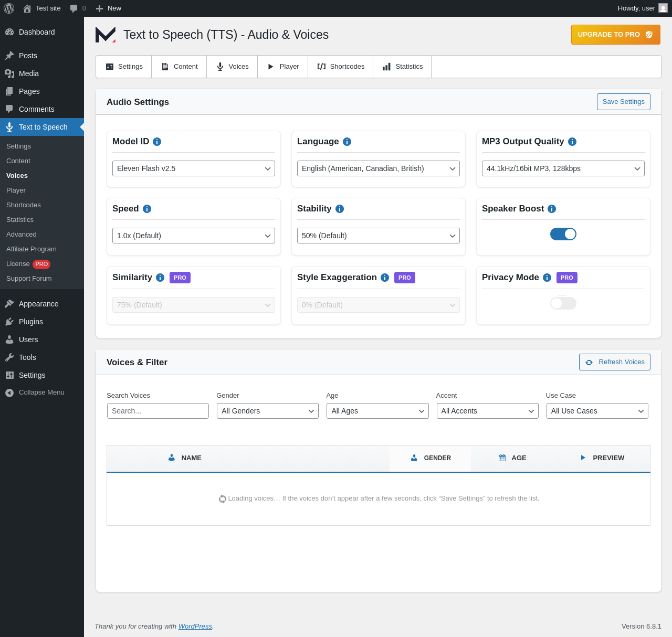672x637 pixels.
Task: Switch to the Player tab
Action: [x=283, y=67]
